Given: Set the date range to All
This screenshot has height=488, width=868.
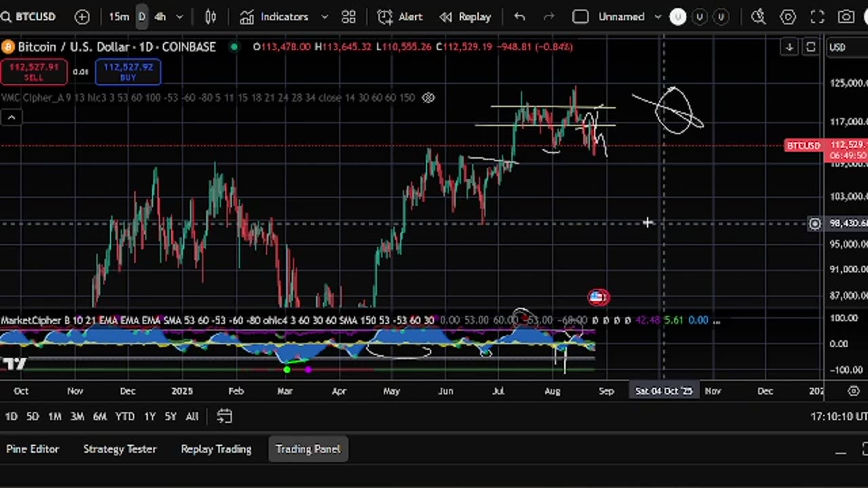Looking at the screenshot, I should click(x=192, y=417).
